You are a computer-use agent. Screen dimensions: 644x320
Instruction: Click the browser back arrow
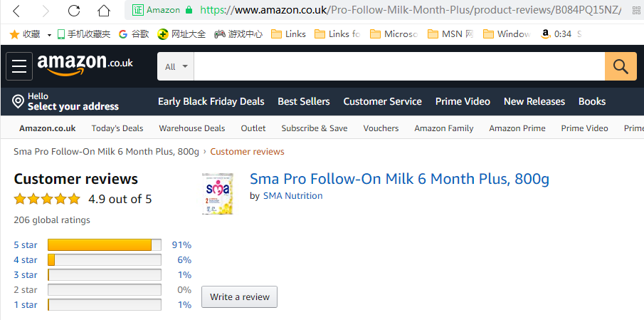17,11
